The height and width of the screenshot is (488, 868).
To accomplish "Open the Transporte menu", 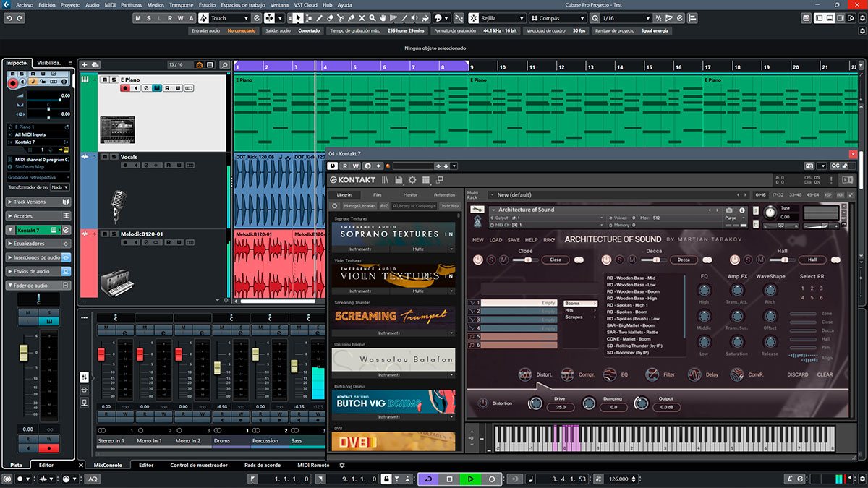I will (181, 4).
